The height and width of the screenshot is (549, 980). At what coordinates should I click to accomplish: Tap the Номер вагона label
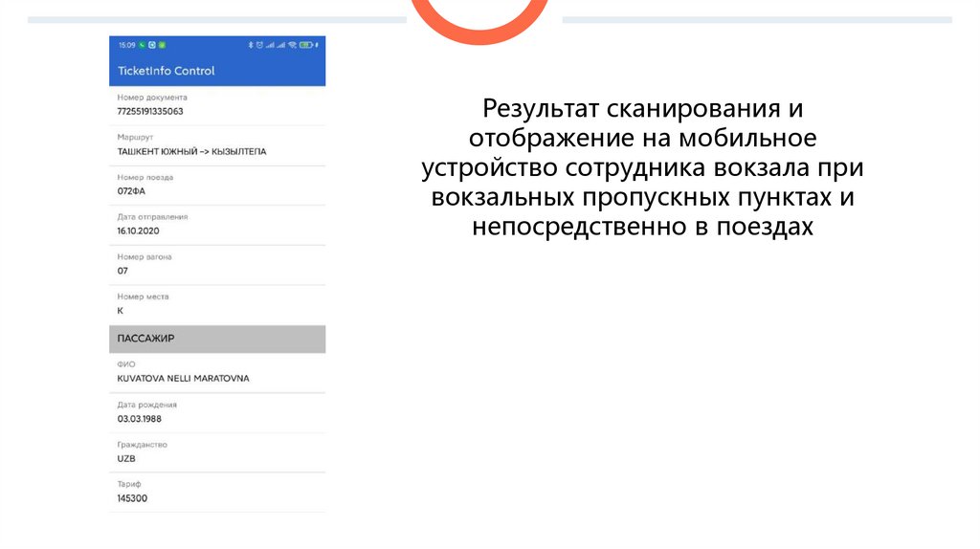(145, 256)
